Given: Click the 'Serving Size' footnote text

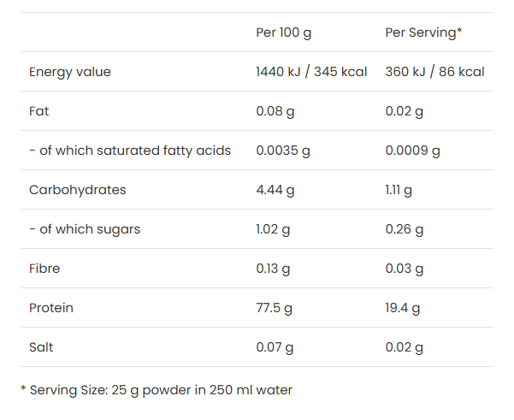Looking at the screenshot, I should click(x=157, y=390).
